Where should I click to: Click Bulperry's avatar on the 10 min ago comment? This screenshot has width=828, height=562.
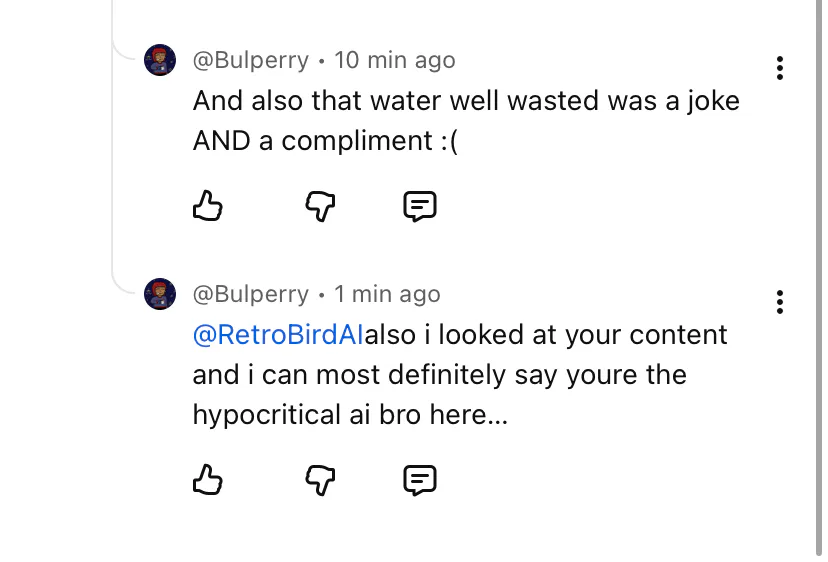pyautogui.click(x=160, y=60)
